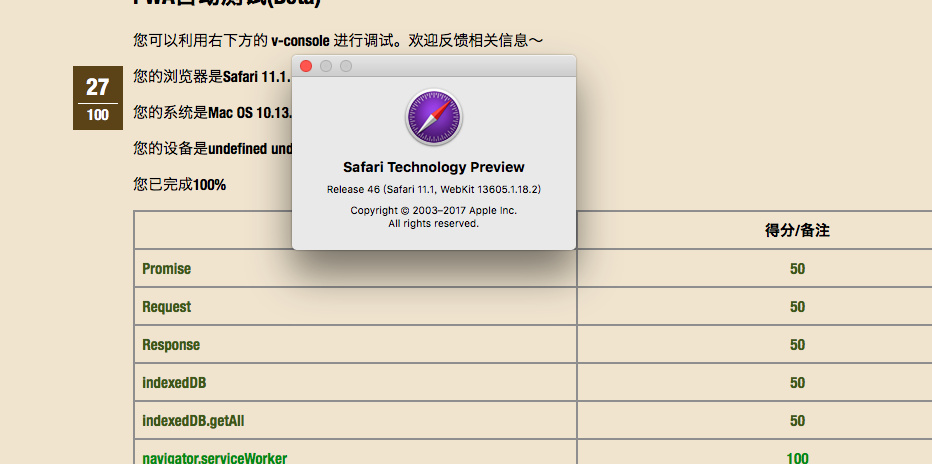The width and height of the screenshot is (932, 464).
Task: Close the Safari Technology Preview about window
Action: coord(306,66)
